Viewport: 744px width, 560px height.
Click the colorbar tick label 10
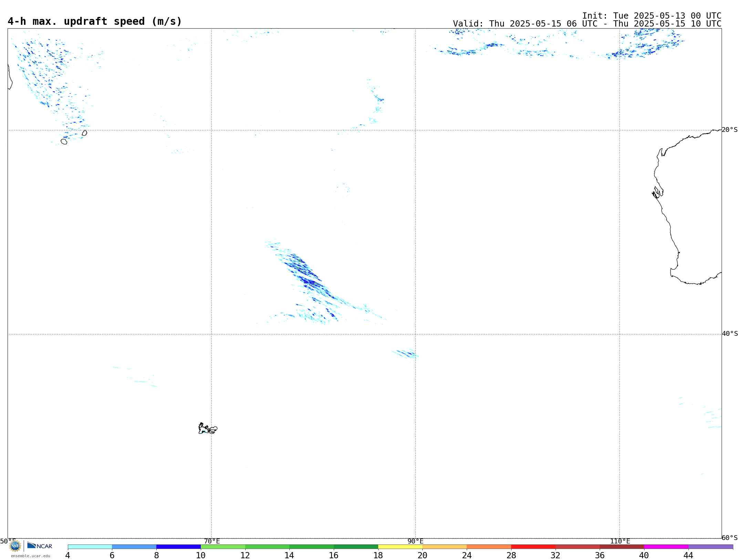(x=201, y=556)
